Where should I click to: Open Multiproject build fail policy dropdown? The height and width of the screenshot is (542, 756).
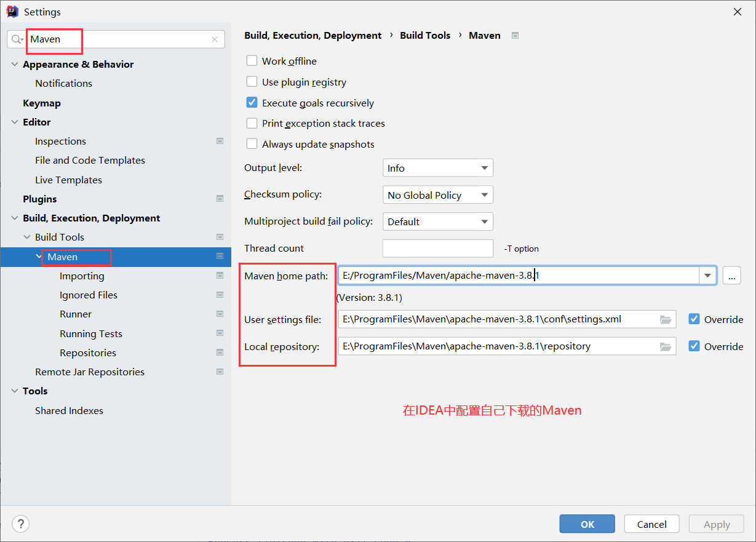point(437,221)
